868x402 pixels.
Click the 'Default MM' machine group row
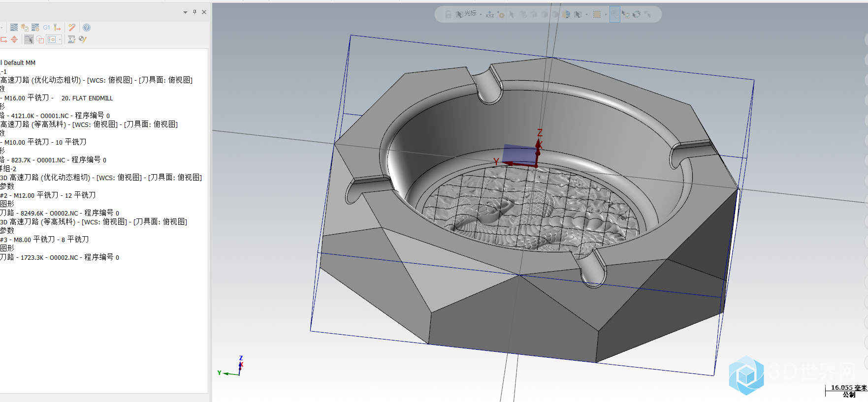[18, 62]
